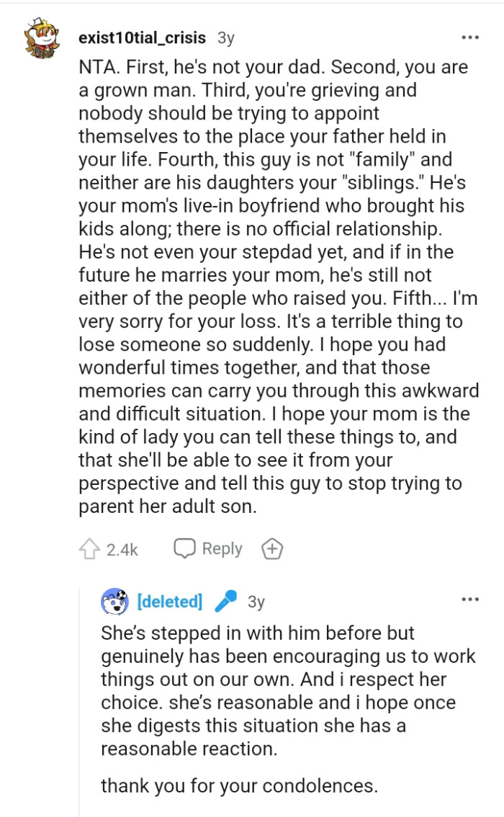Click the comment body to collapse the thread
This screenshot has height=817, width=504.
pyautogui.click(x=274, y=288)
